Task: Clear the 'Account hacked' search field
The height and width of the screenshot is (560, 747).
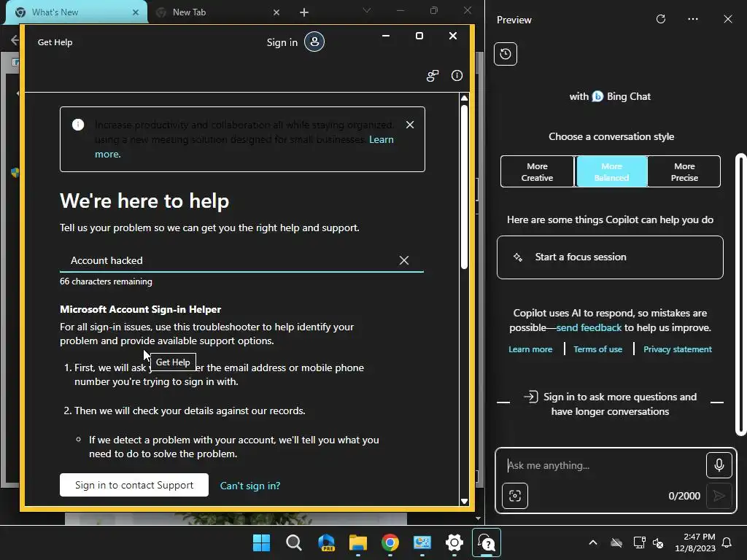Action: [x=404, y=260]
